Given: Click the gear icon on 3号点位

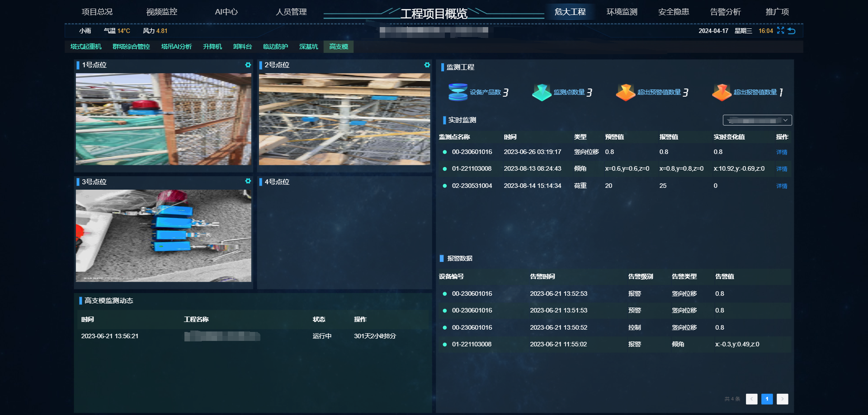Looking at the screenshot, I should click(x=248, y=181).
